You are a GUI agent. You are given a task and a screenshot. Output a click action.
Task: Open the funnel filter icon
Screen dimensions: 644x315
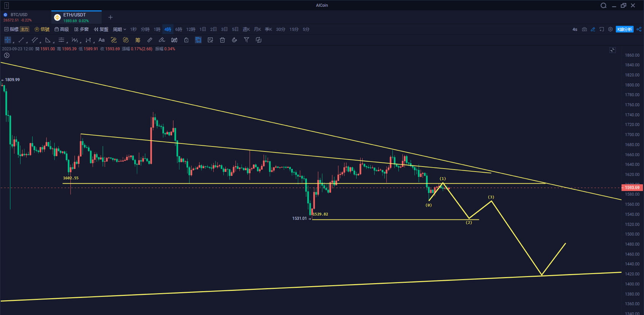point(247,40)
